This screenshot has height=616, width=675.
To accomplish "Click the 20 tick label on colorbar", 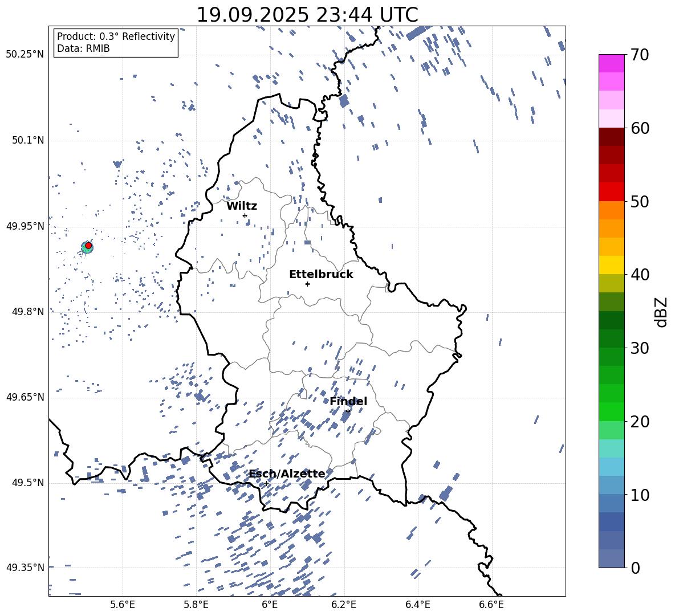I will [x=639, y=422].
